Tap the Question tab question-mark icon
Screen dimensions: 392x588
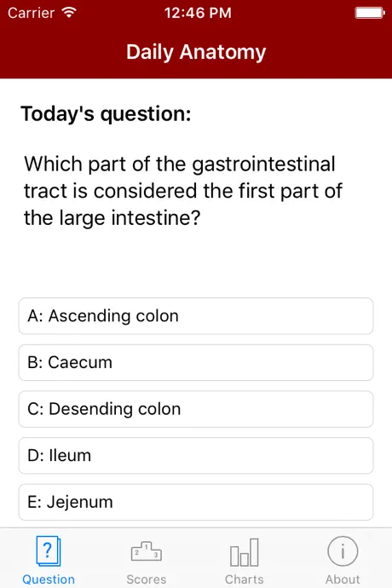pos(48,551)
